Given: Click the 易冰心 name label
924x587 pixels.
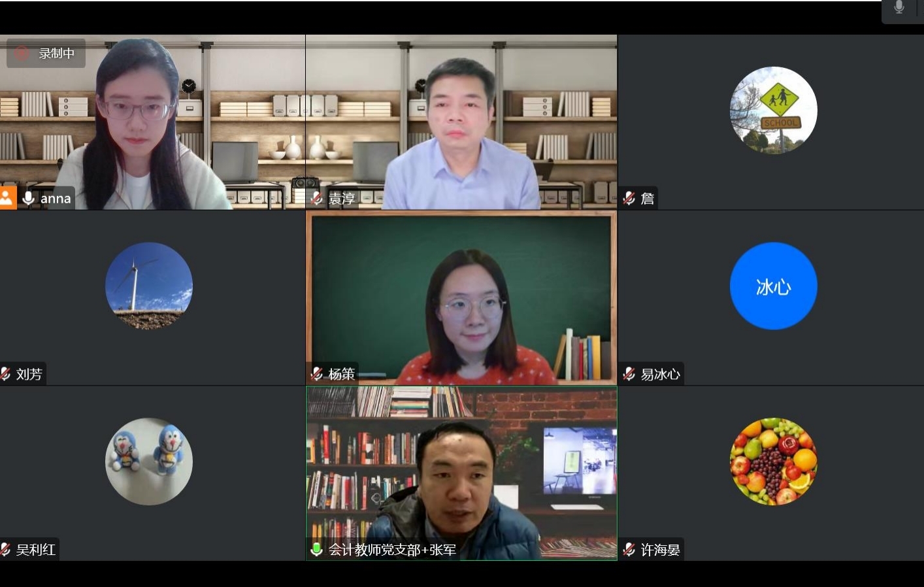Looking at the screenshot, I should click(660, 374).
